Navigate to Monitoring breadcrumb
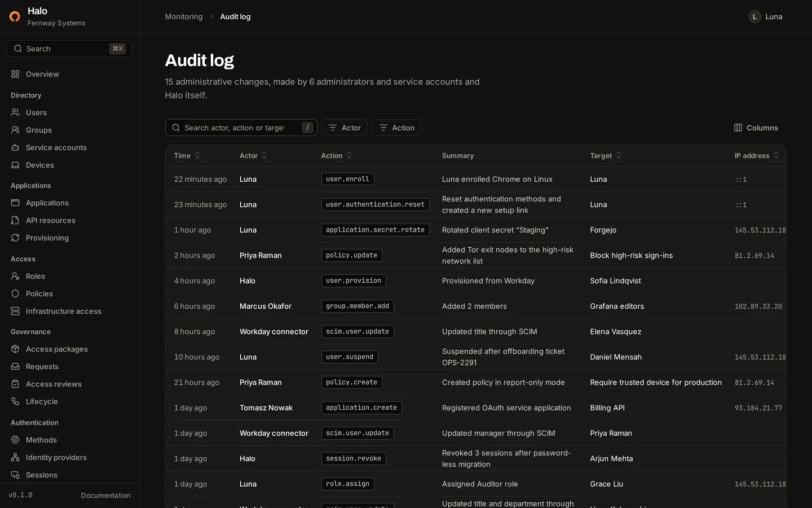This screenshot has width=812, height=508. click(x=184, y=17)
